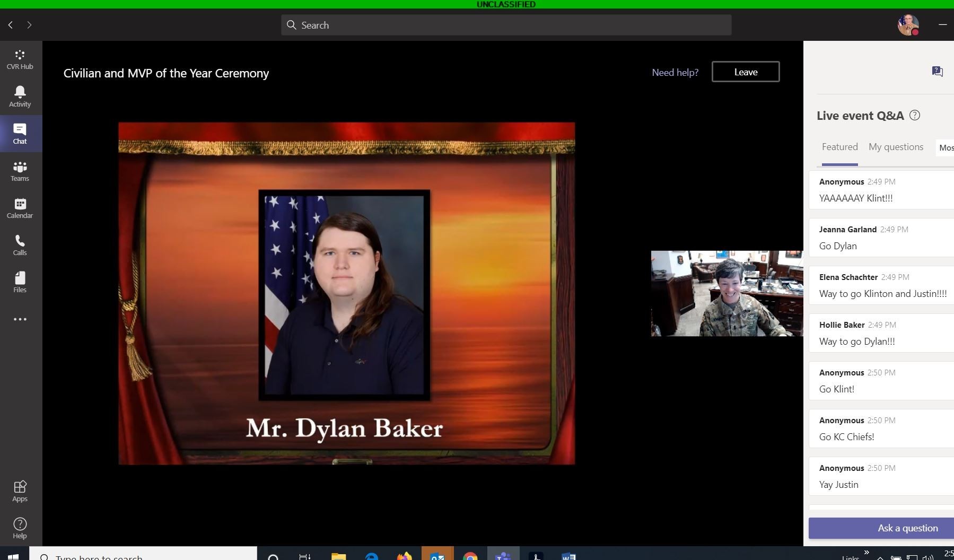
Task: Select Jeanna Garland's Go Dylan message
Action: coord(881,238)
